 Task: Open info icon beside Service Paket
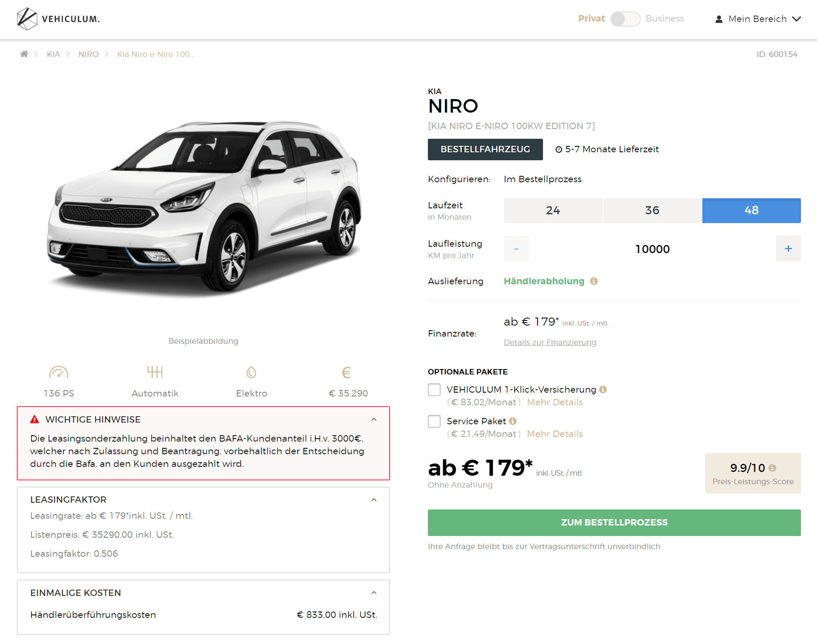coord(513,421)
